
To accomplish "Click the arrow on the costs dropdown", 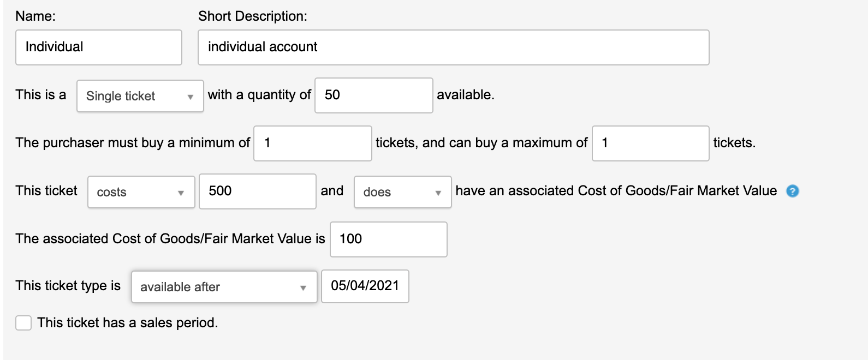I will click(181, 193).
